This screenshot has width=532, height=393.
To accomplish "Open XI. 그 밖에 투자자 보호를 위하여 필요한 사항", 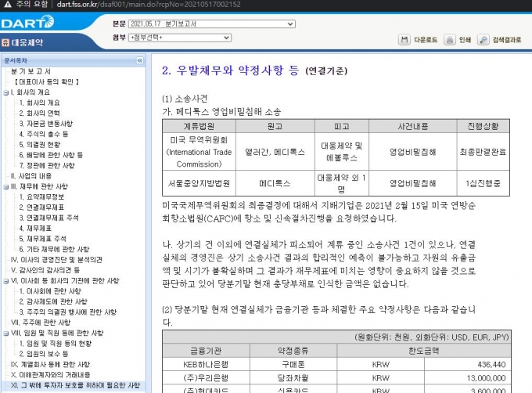I will click(x=75, y=385).
